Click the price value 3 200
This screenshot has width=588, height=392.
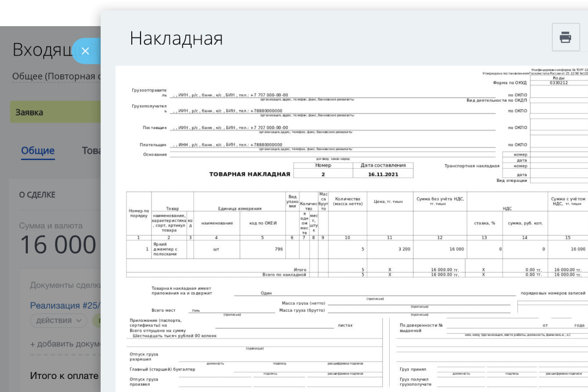(x=404, y=249)
